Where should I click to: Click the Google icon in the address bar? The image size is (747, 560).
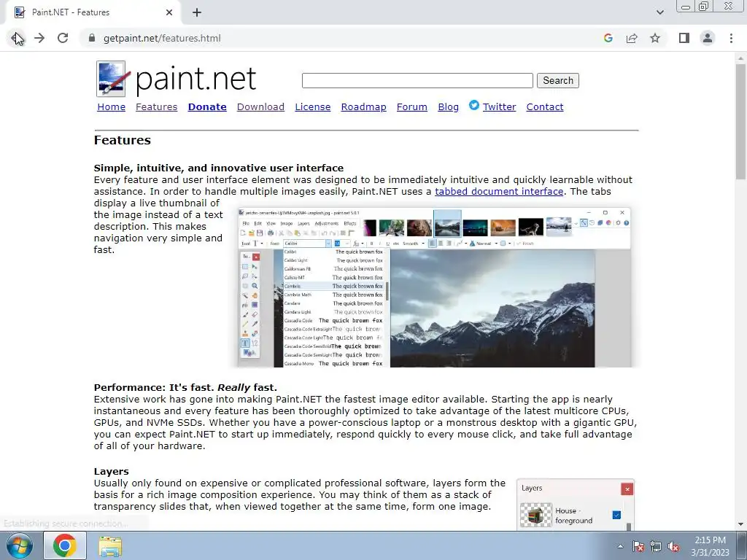point(608,38)
